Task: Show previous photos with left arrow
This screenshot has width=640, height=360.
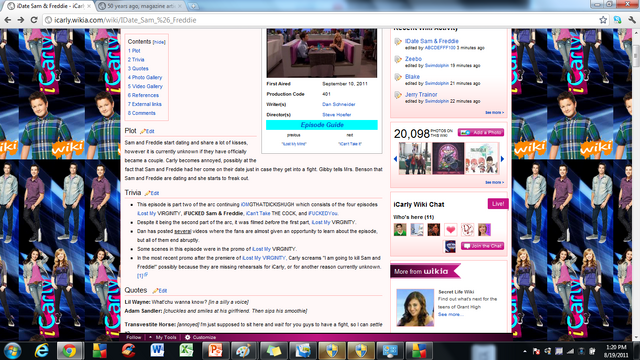Action: point(395,159)
